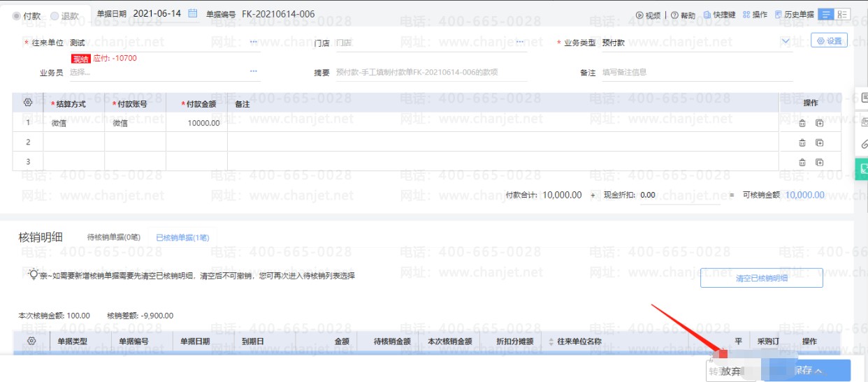Open the 视频 video tutorial
The image size is (868, 382).
click(648, 15)
